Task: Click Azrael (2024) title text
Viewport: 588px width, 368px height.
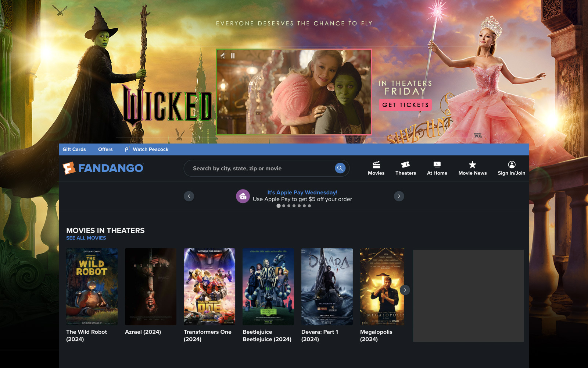Action: click(143, 332)
